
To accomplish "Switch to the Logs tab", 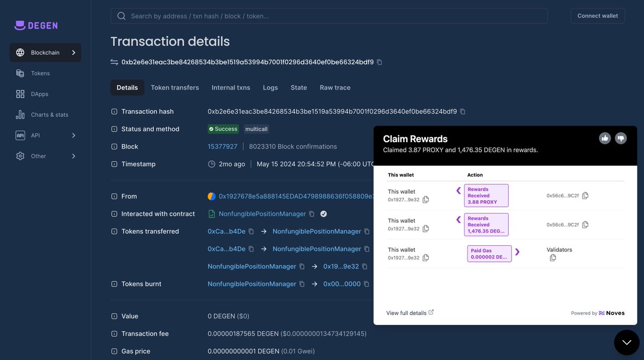I will tap(270, 87).
